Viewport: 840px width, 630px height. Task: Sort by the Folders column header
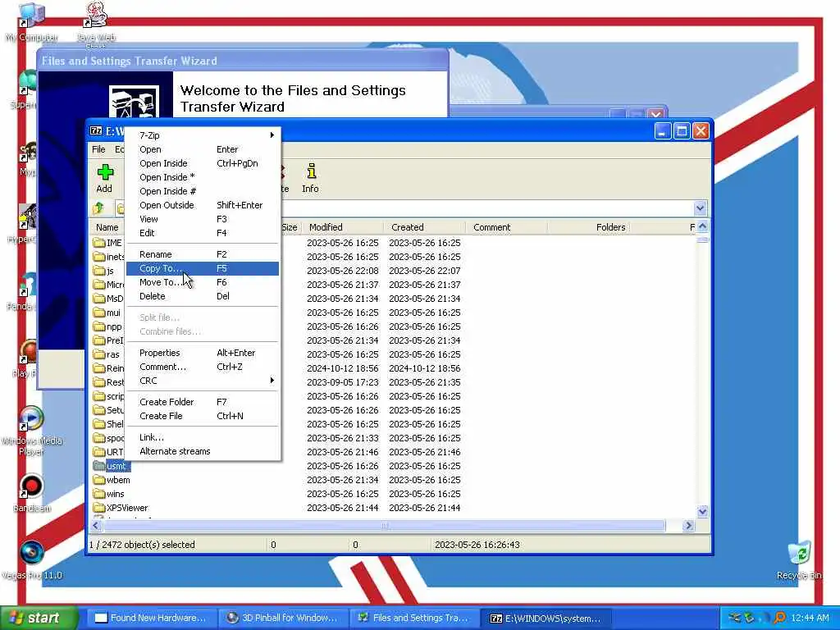click(x=588, y=227)
